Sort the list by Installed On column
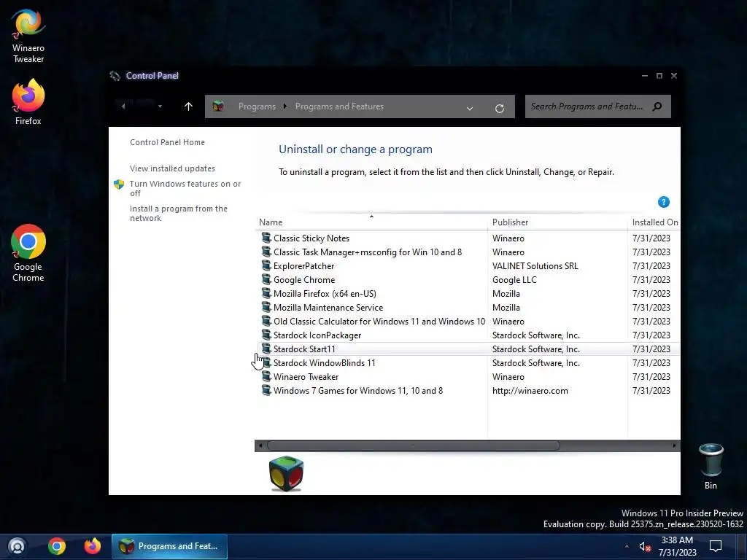Viewport: 747px width, 560px height. [x=654, y=222]
